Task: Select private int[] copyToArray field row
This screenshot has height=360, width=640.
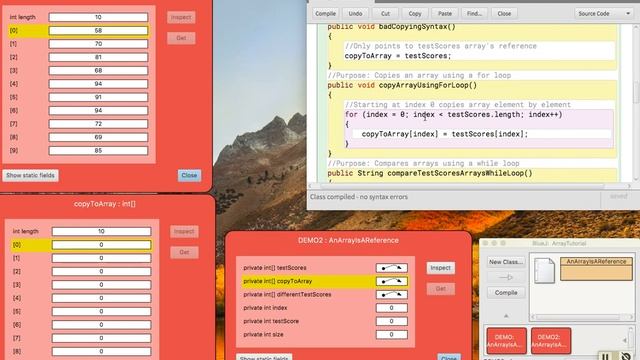Action: pos(325,281)
